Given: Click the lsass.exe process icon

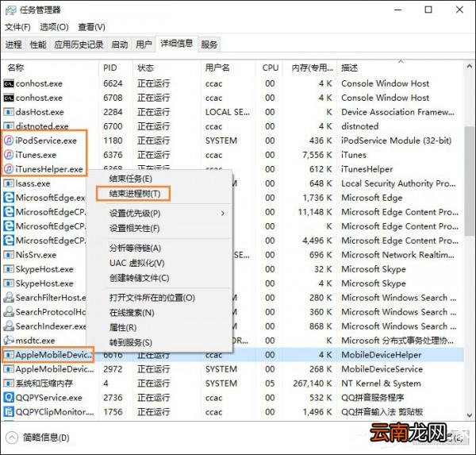Looking at the screenshot, I should (9, 183).
